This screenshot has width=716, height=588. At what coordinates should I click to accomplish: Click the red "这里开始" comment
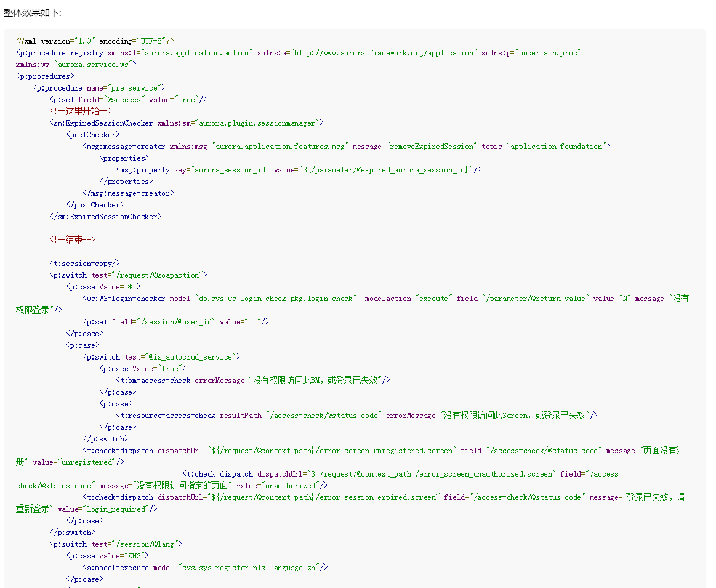81,111
